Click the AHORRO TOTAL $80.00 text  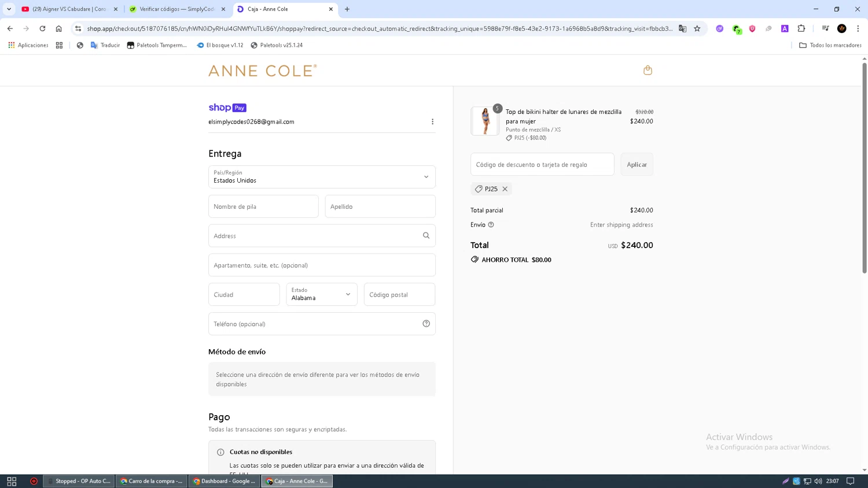516,260
